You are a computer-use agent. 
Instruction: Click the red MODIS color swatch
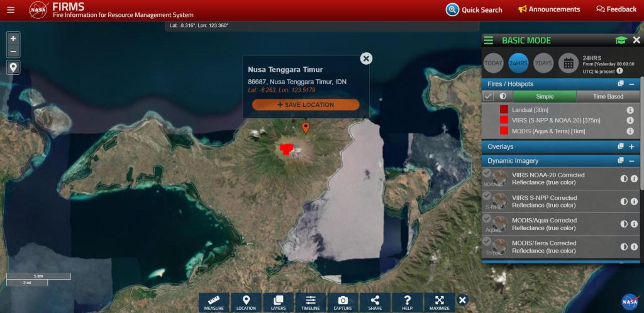pyautogui.click(x=504, y=131)
